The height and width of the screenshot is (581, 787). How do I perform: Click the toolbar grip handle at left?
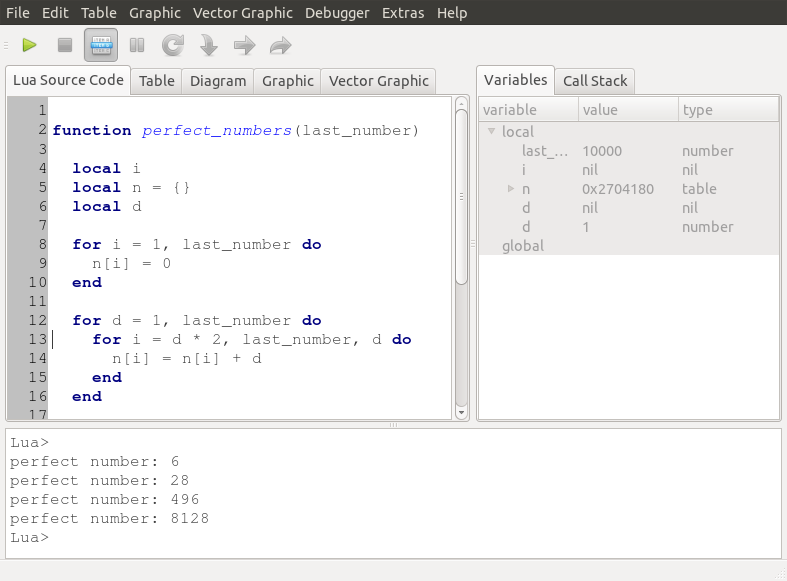pyautogui.click(x=7, y=46)
